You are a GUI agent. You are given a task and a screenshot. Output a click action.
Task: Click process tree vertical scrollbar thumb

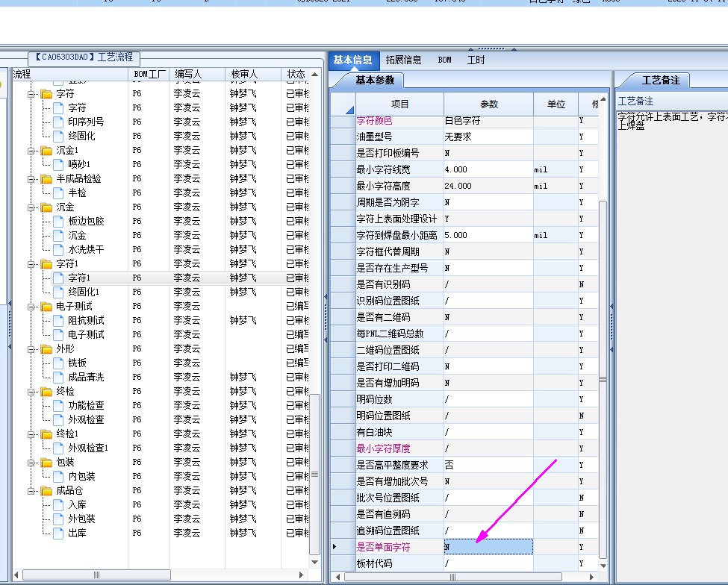[314, 474]
